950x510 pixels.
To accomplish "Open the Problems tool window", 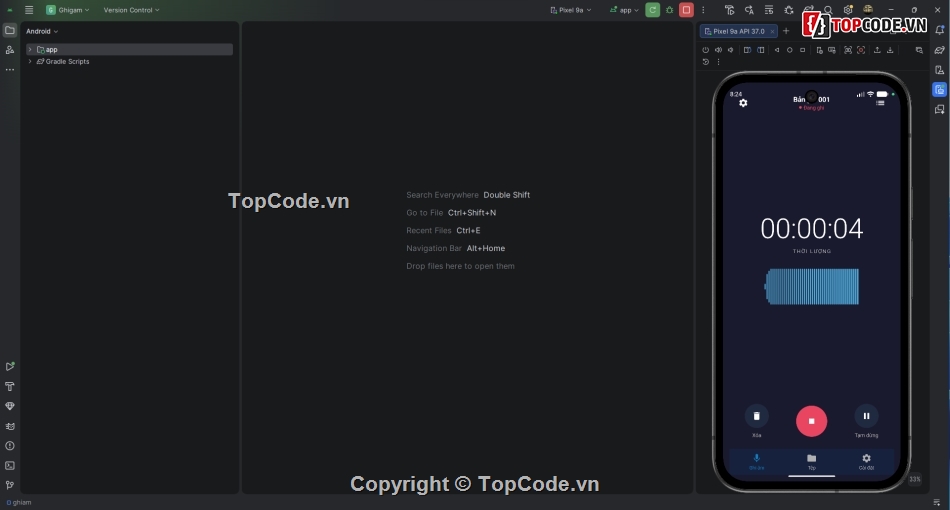I will click(x=10, y=446).
